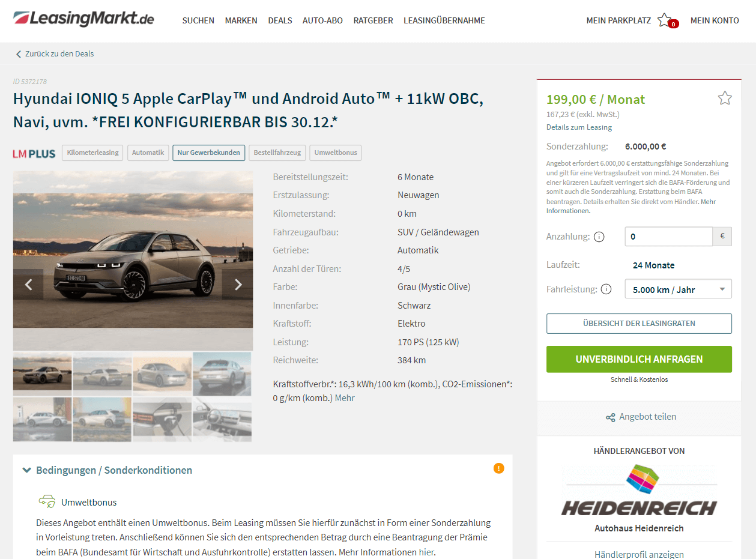
Task: Open MEIN KONTO
Action: click(715, 20)
